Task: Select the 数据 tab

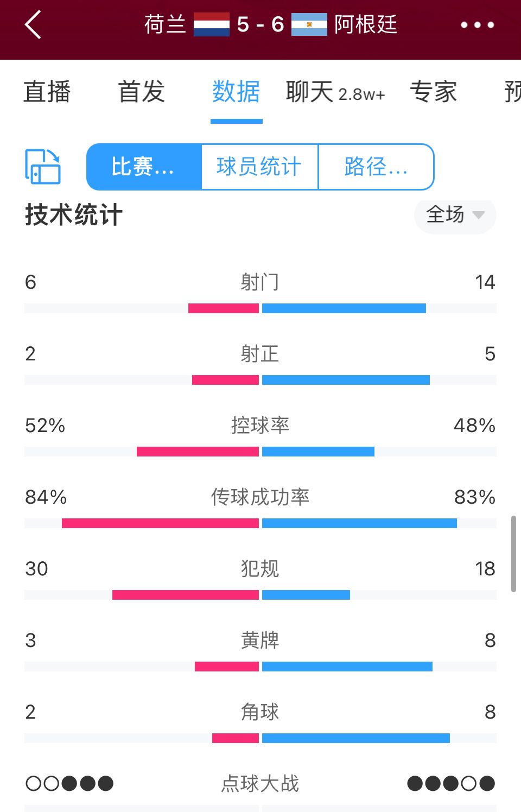Action: 236,91
